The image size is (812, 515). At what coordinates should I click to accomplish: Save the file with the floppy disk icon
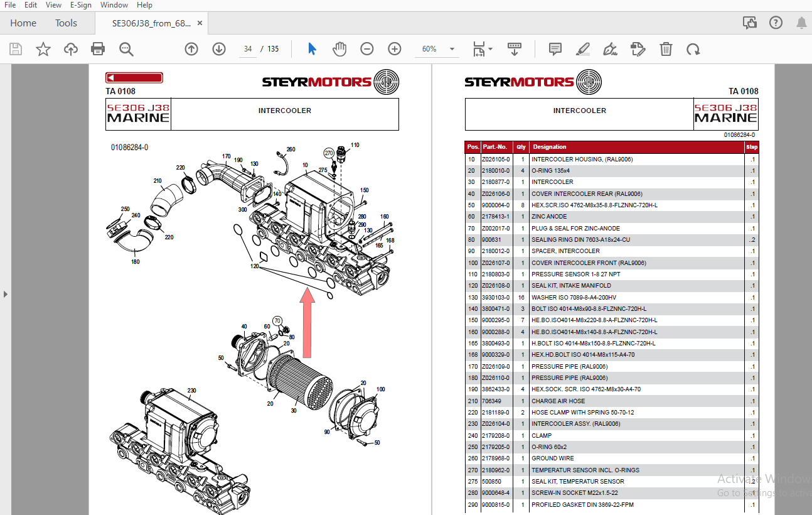(x=16, y=49)
